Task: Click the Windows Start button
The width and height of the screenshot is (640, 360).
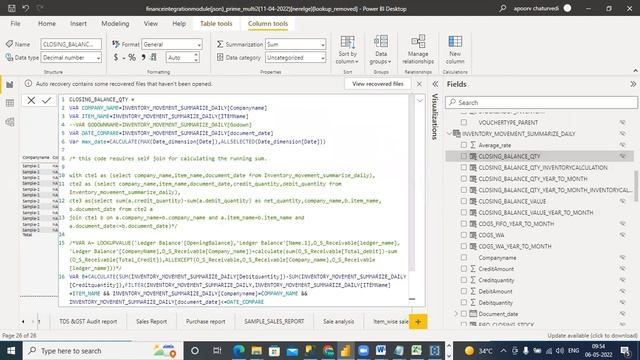Action: click(x=11, y=351)
